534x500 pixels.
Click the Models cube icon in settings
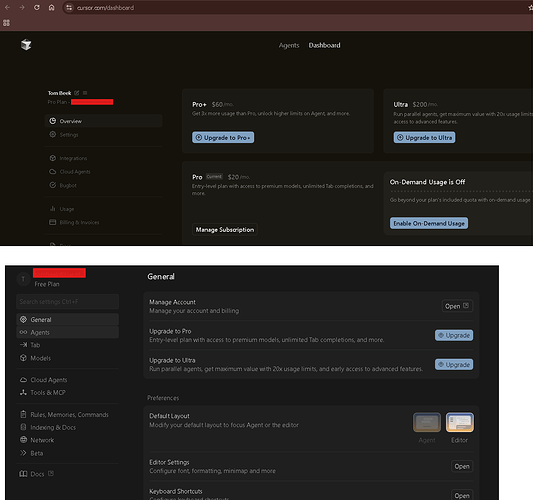click(x=23, y=358)
